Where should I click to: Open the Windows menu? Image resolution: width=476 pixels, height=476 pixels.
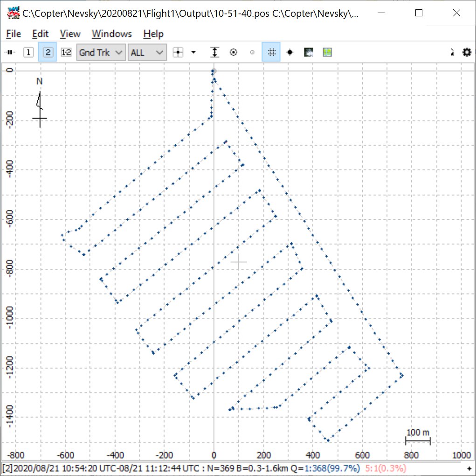(x=112, y=34)
